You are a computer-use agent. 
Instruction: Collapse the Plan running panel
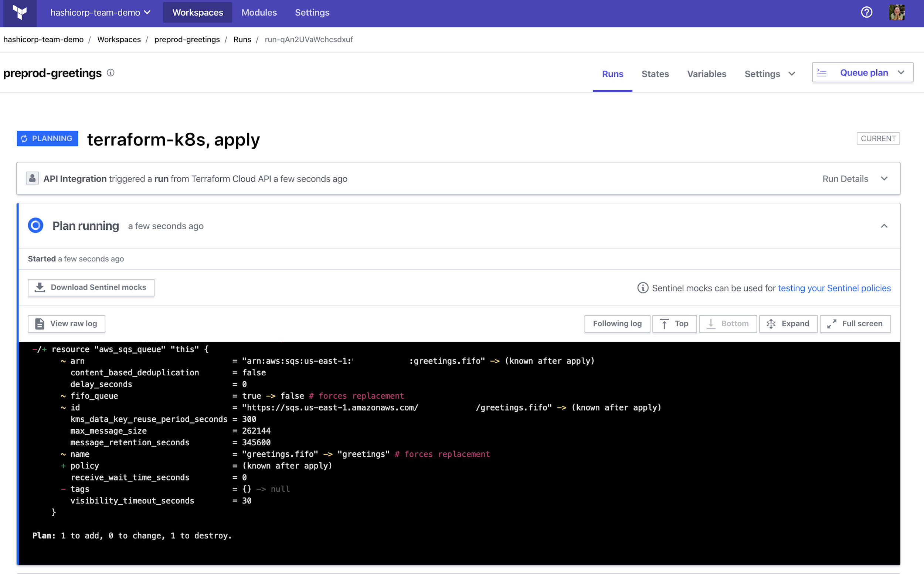884,226
